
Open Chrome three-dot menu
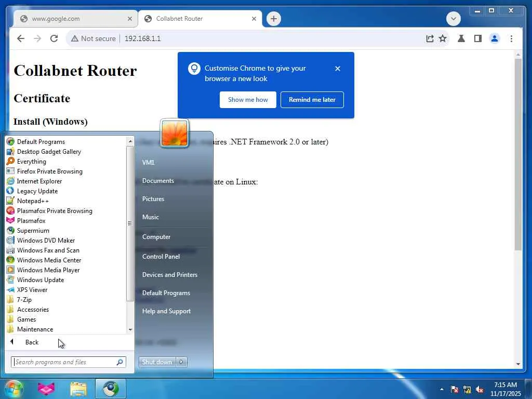click(511, 38)
